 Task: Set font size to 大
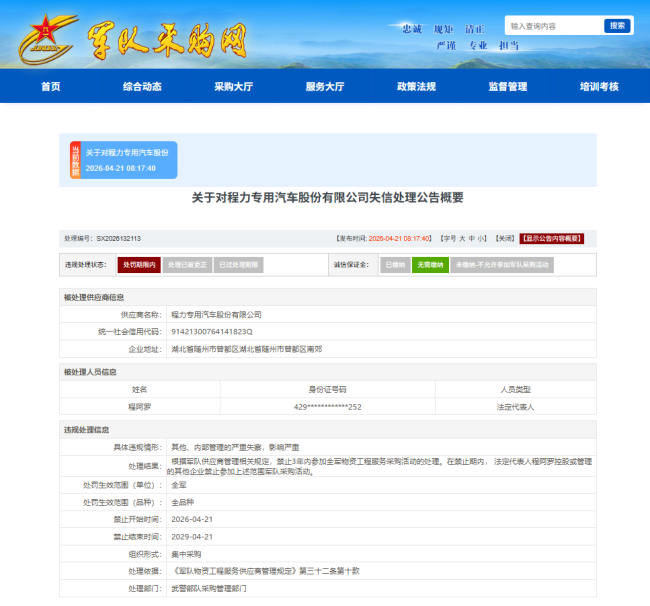(x=462, y=239)
